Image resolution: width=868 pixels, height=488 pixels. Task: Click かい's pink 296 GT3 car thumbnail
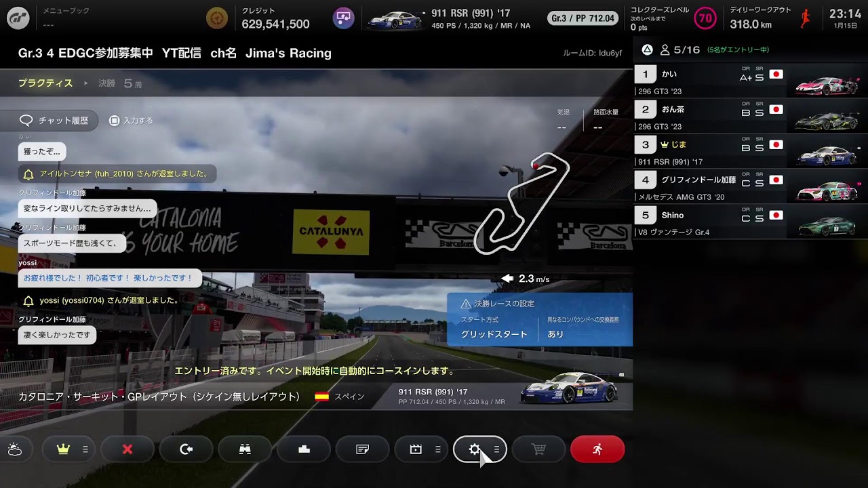click(x=827, y=84)
